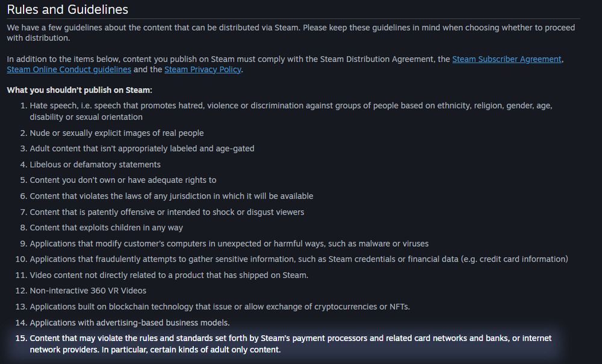This screenshot has height=364, width=602.
Task: Open the Steam Privacy Policy link
Action: 203,69
